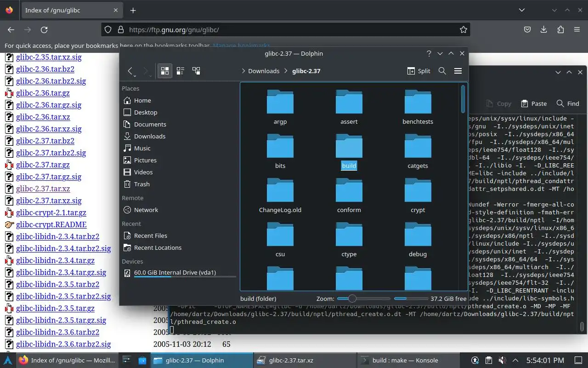Open Firefox Extensions menu
This screenshot has width=588, height=368.
point(560,29)
